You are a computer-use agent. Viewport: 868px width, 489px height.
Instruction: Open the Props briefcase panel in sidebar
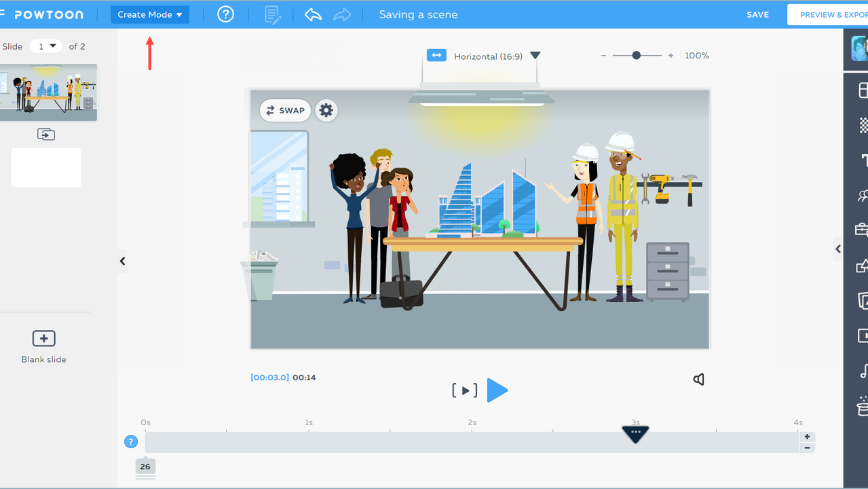coord(862,230)
